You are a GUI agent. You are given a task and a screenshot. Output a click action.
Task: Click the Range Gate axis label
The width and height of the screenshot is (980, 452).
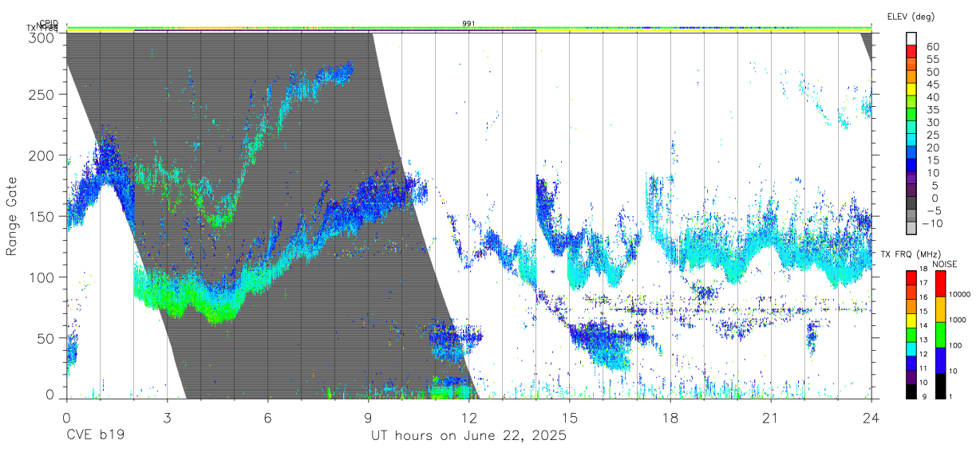coord(13,217)
